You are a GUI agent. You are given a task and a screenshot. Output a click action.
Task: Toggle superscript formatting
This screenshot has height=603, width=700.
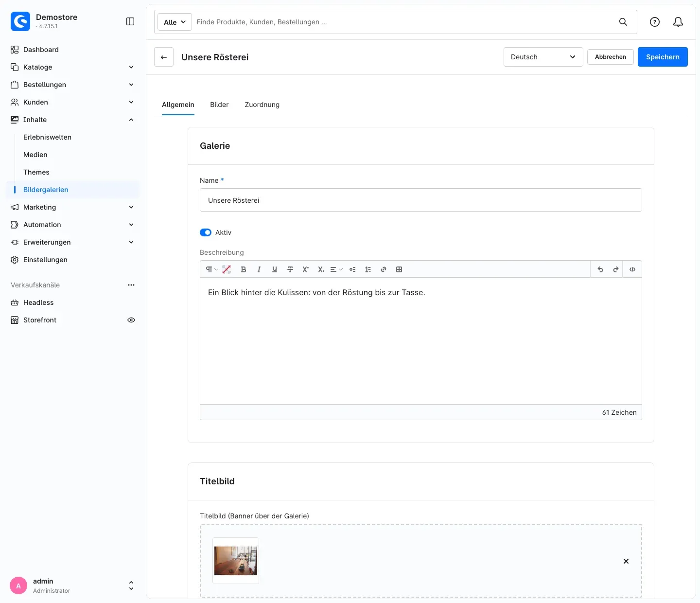tap(305, 269)
